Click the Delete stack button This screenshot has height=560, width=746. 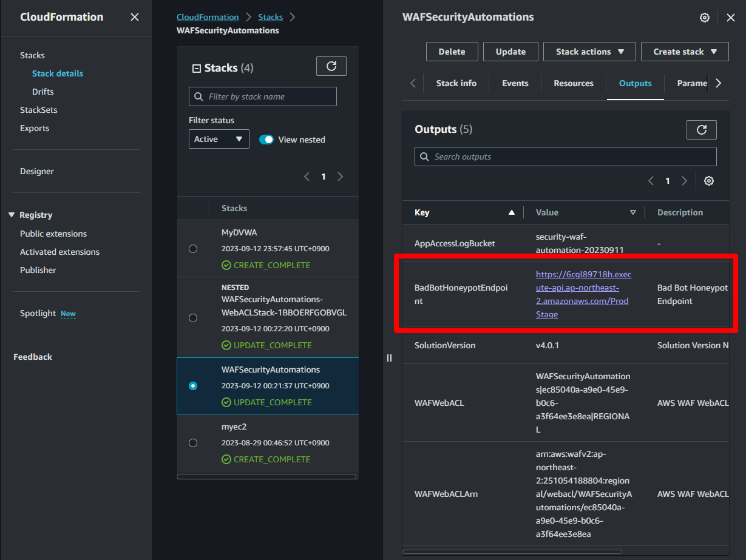(452, 52)
